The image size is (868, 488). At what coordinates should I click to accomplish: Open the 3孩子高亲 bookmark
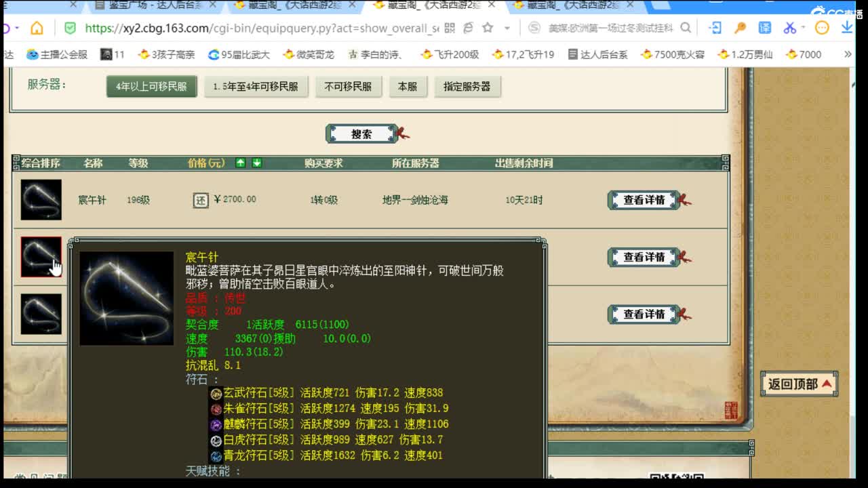[166, 54]
